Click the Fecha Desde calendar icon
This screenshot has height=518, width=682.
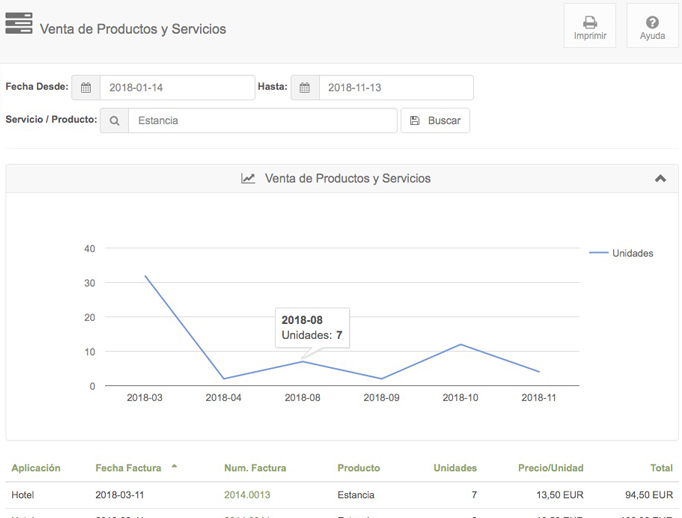[86, 88]
